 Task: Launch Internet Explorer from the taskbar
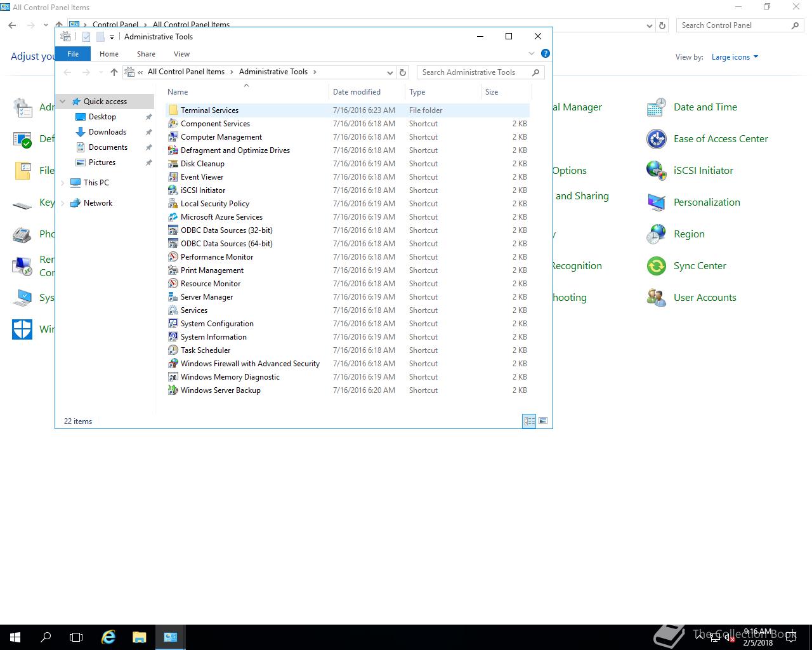(x=108, y=637)
